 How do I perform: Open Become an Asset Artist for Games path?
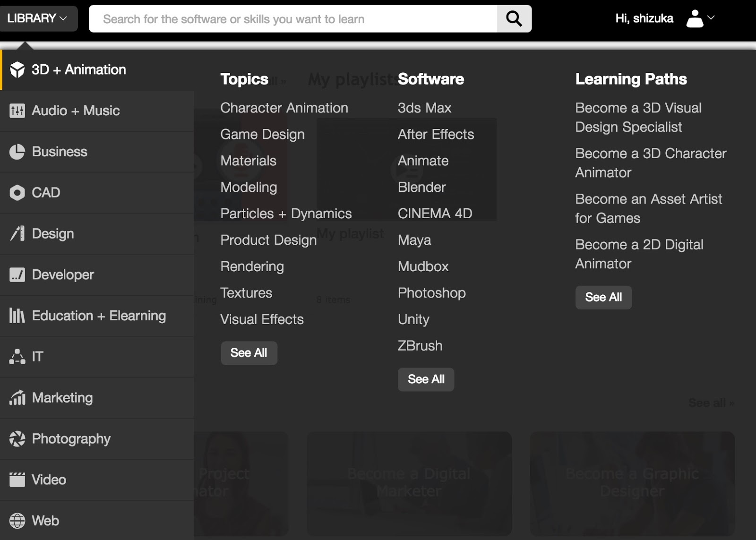point(649,208)
